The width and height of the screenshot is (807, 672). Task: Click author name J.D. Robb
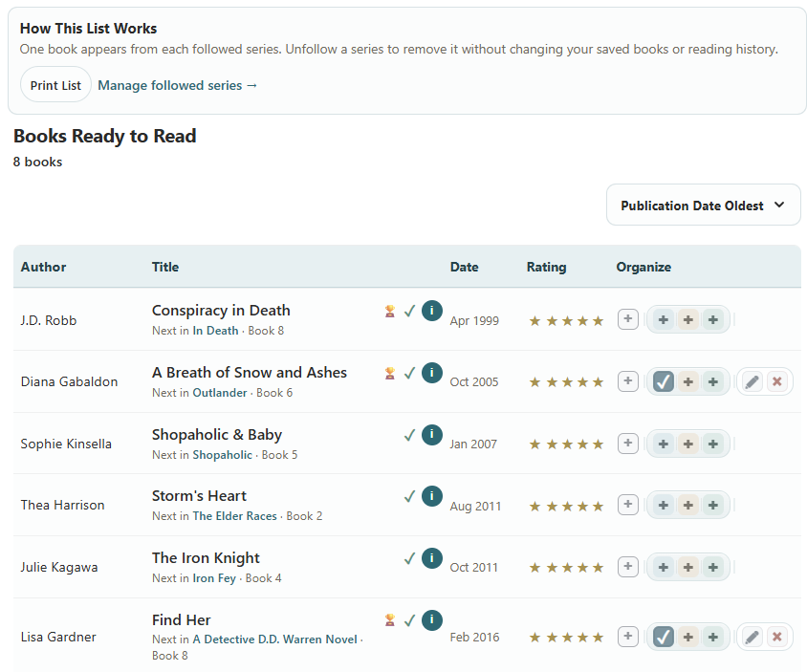[x=49, y=320]
